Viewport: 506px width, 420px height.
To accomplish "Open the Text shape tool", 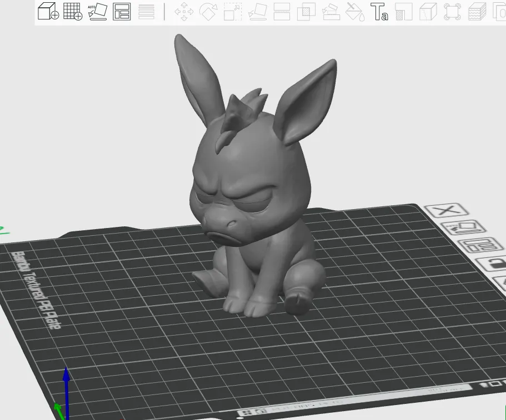I will [x=379, y=12].
